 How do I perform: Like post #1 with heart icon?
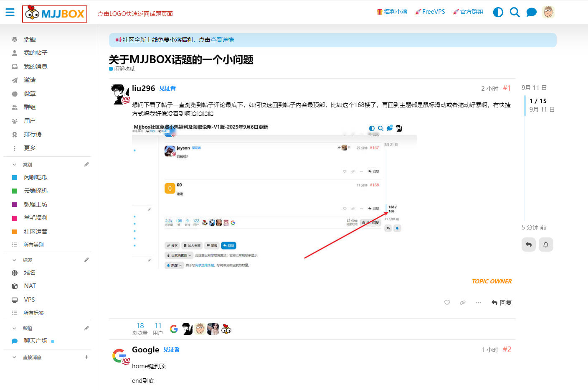[x=447, y=303]
